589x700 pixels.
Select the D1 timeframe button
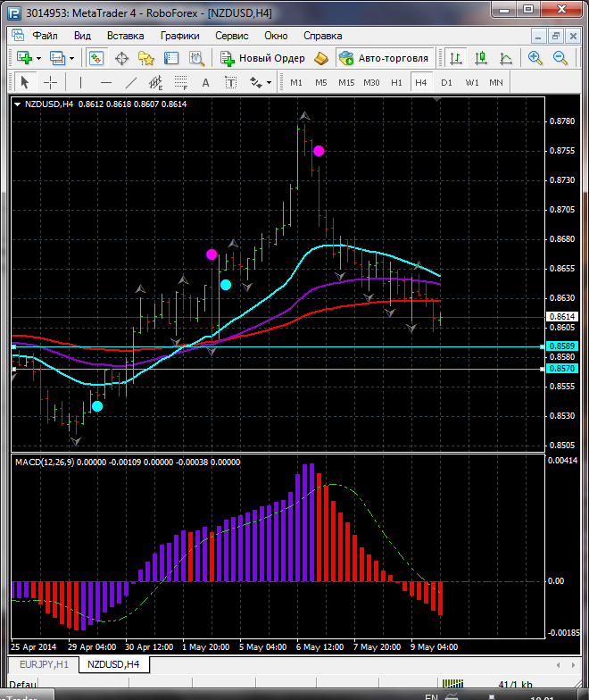click(446, 82)
